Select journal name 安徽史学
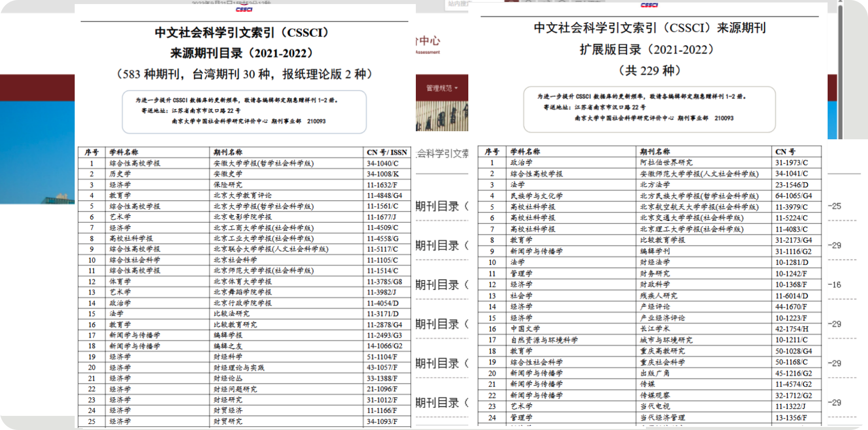The height and width of the screenshot is (430, 868). click(228, 174)
